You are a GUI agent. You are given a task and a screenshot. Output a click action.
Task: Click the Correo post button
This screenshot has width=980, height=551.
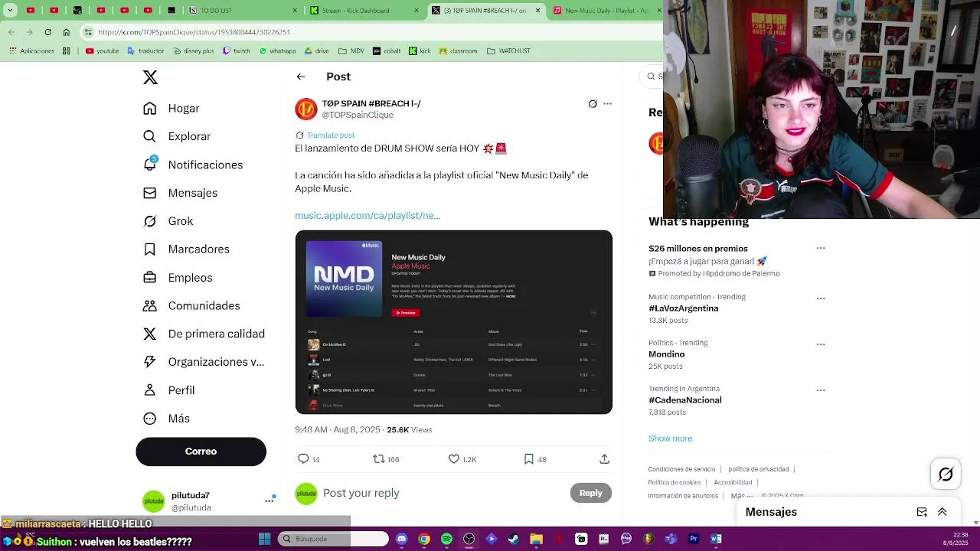click(201, 452)
